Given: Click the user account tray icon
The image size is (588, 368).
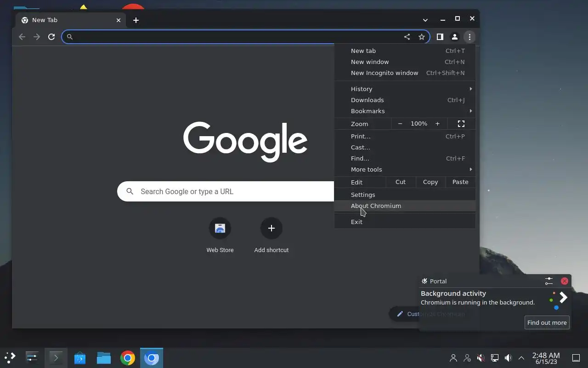Looking at the screenshot, I should [x=453, y=357].
